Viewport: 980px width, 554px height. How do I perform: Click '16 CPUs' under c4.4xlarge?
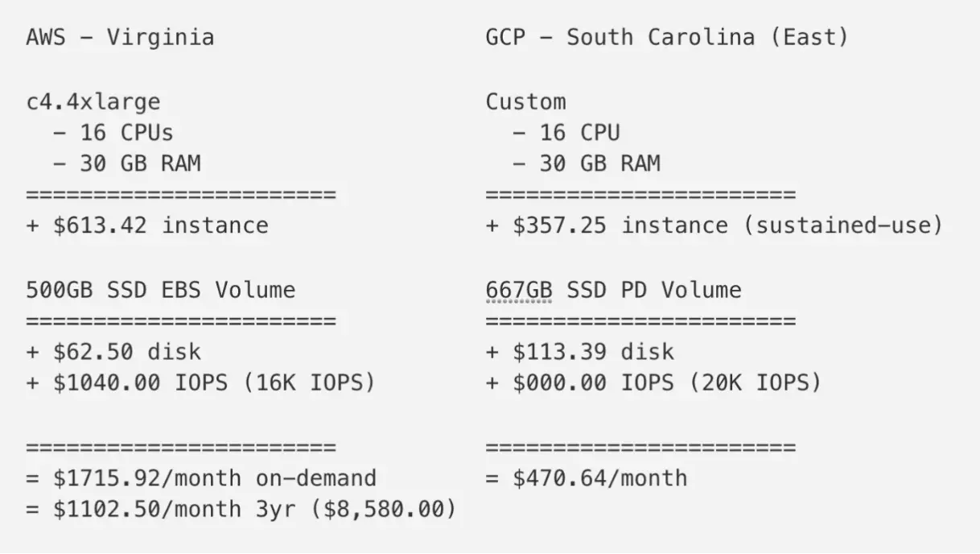pyautogui.click(x=126, y=132)
